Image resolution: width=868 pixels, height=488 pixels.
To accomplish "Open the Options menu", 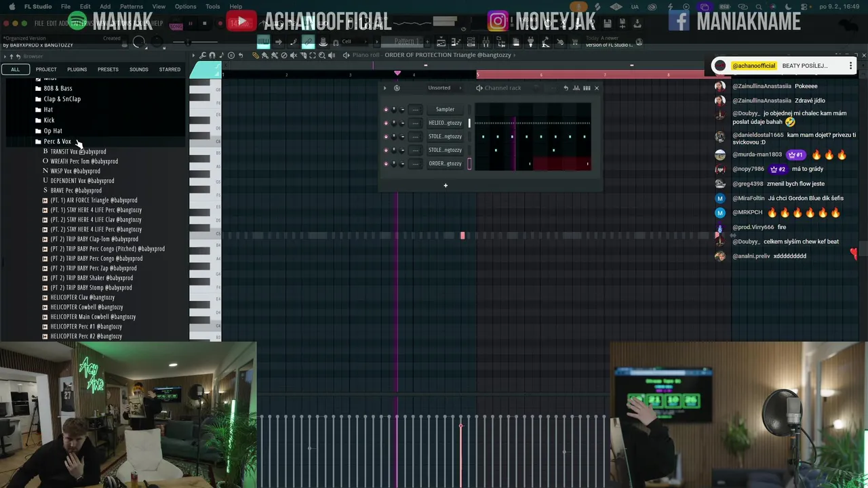I will click(185, 7).
